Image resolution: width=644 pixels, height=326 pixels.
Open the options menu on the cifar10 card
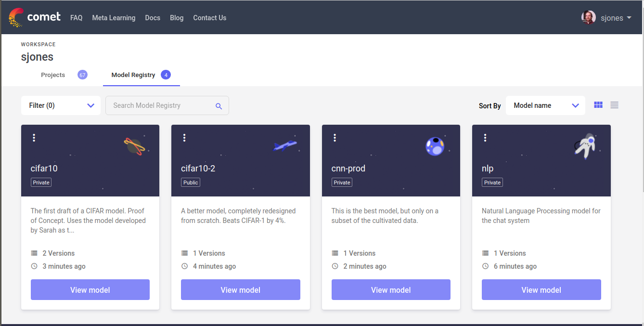(34, 137)
